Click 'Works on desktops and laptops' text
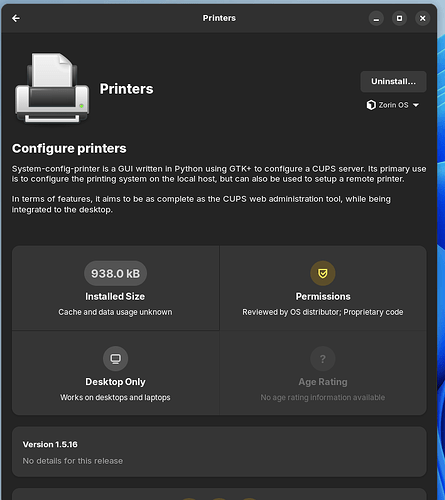This screenshot has width=445, height=500. point(115,398)
